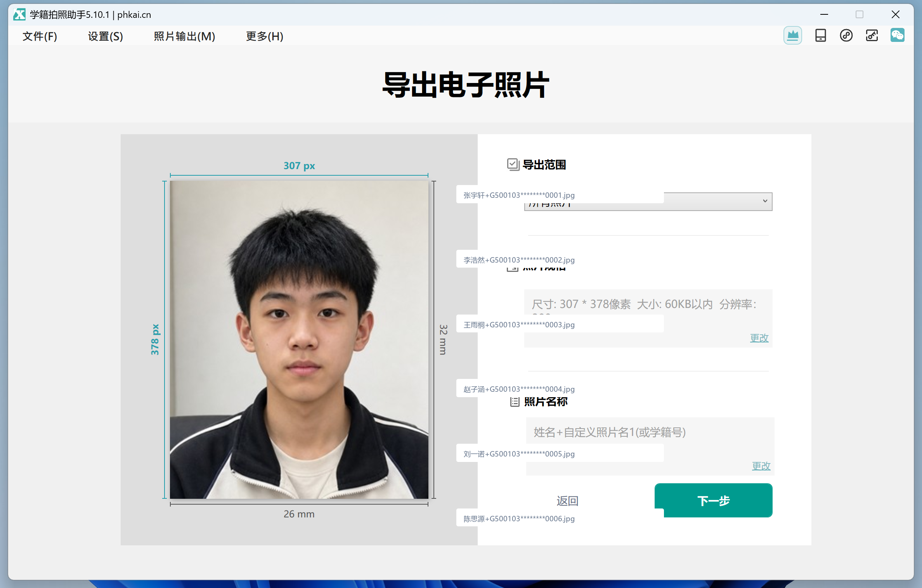Image resolution: width=922 pixels, height=588 pixels.
Task: Click the 照片名称 list icon
Action: [515, 402]
